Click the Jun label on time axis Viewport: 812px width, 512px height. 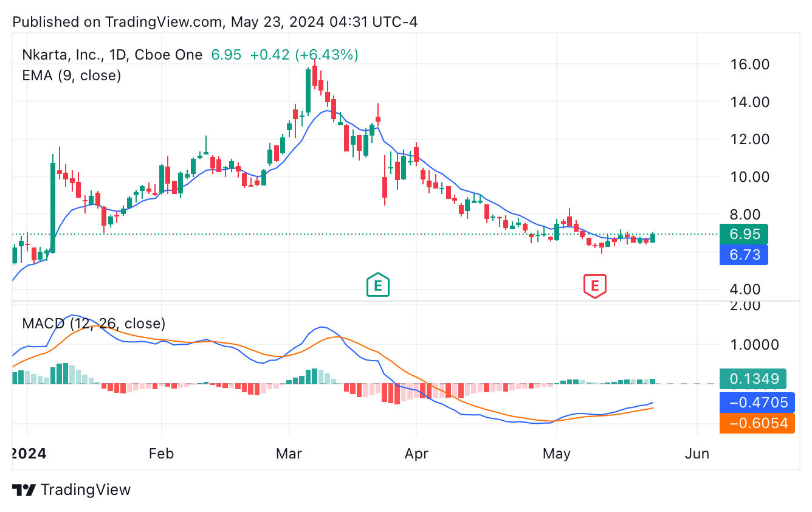pos(697,454)
